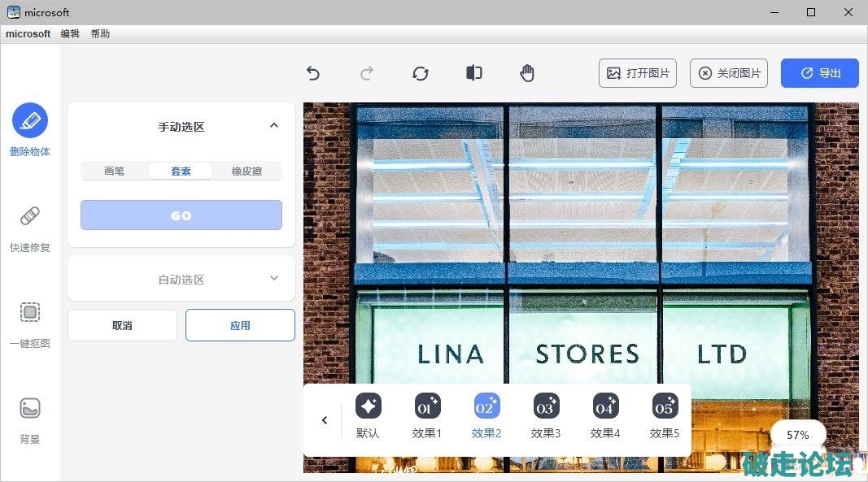Image resolution: width=868 pixels, height=482 pixels.
Task: Open the 帮助 menu
Action: coord(100,34)
